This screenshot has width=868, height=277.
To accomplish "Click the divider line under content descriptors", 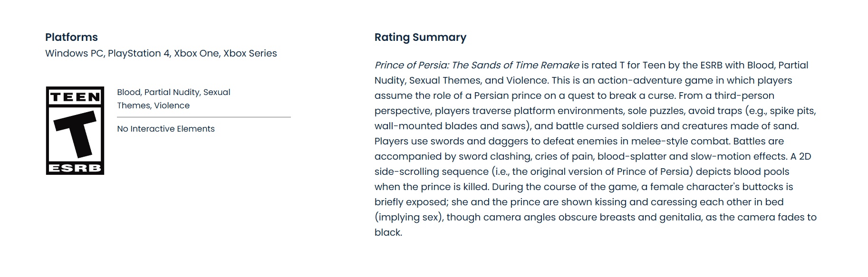I will pyautogui.click(x=203, y=117).
